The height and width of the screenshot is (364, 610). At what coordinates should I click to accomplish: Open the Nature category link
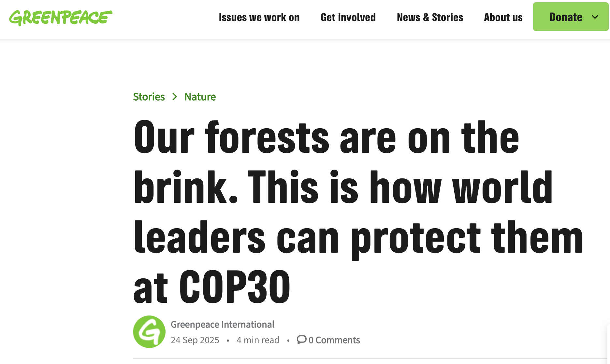pos(200,97)
